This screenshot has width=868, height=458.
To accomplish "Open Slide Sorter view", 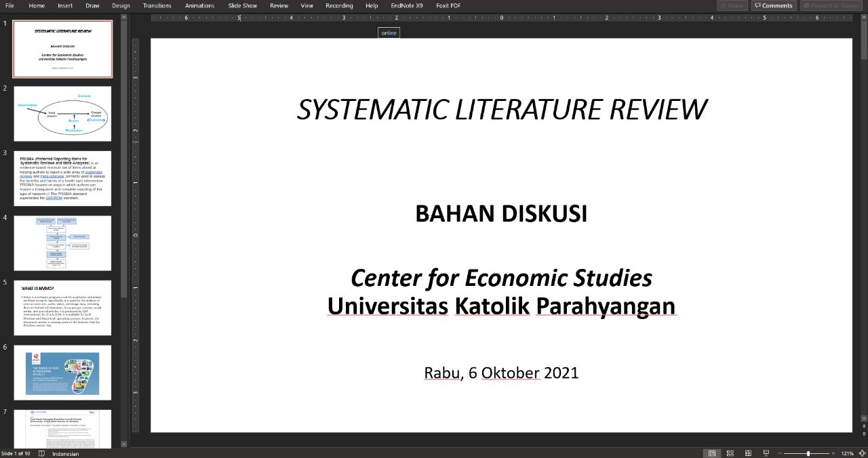I will point(730,453).
